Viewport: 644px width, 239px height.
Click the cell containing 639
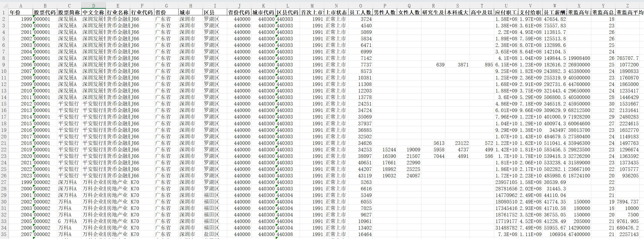(x=433, y=65)
